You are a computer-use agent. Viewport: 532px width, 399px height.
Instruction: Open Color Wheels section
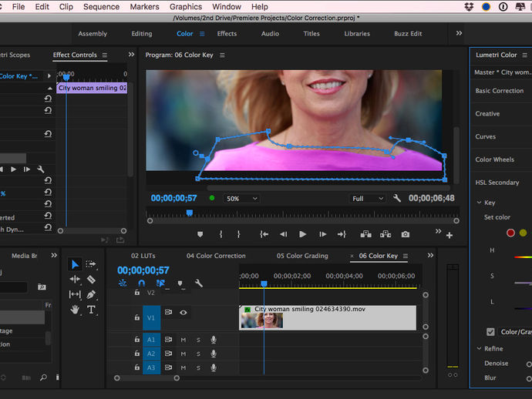[494, 159]
